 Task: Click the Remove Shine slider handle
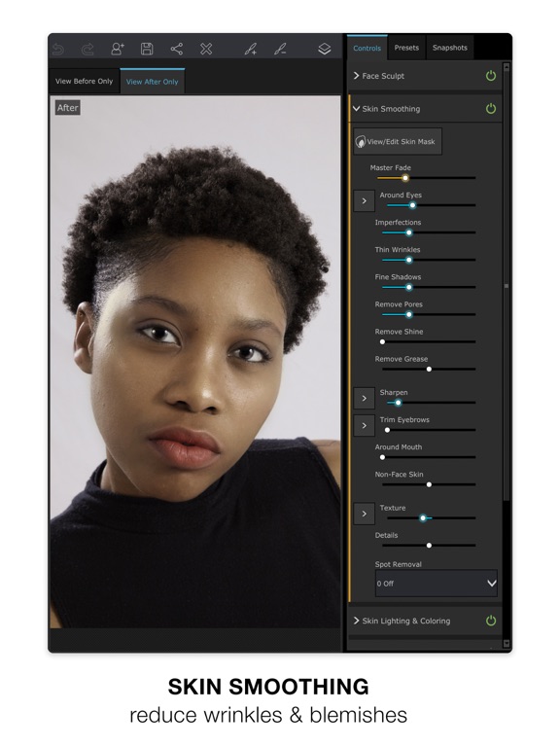tap(382, 342)
